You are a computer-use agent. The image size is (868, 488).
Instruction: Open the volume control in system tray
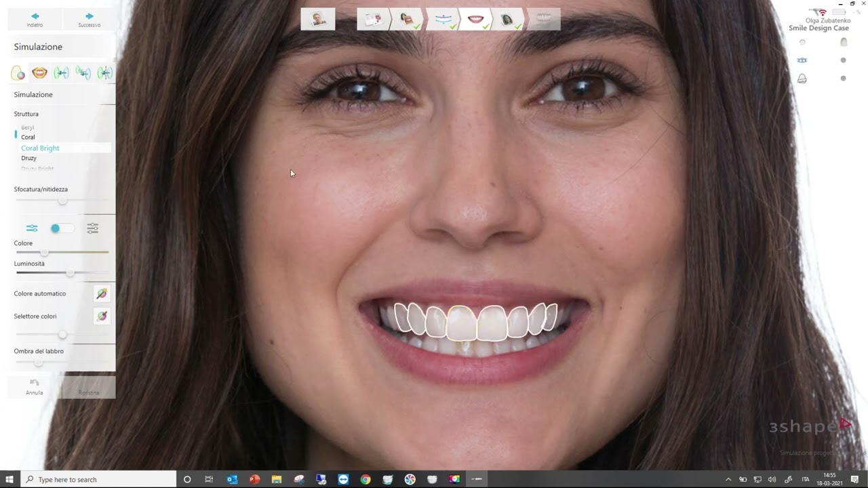pyautogui.click(x=772, y=479)
